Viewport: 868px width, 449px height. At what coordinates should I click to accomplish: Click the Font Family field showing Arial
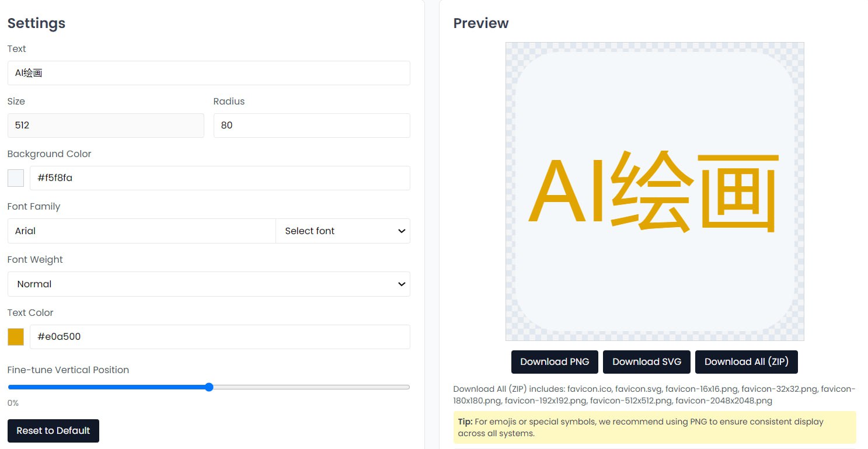tap(141, 231)
